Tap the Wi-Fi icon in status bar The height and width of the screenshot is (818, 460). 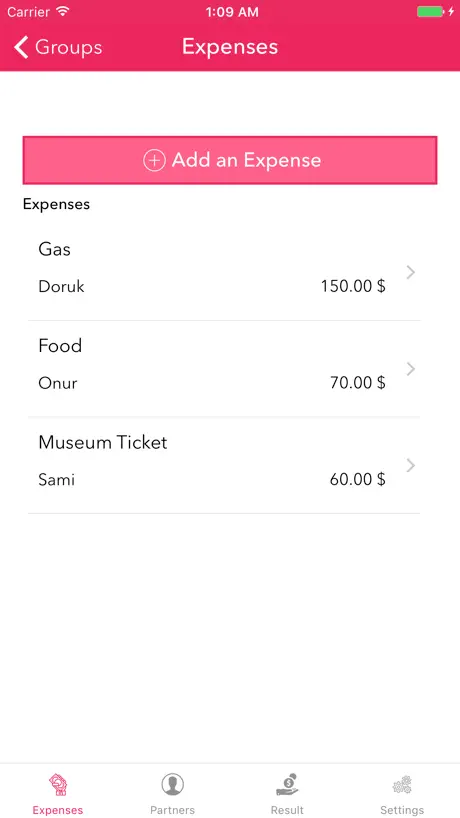pos(63,11)
